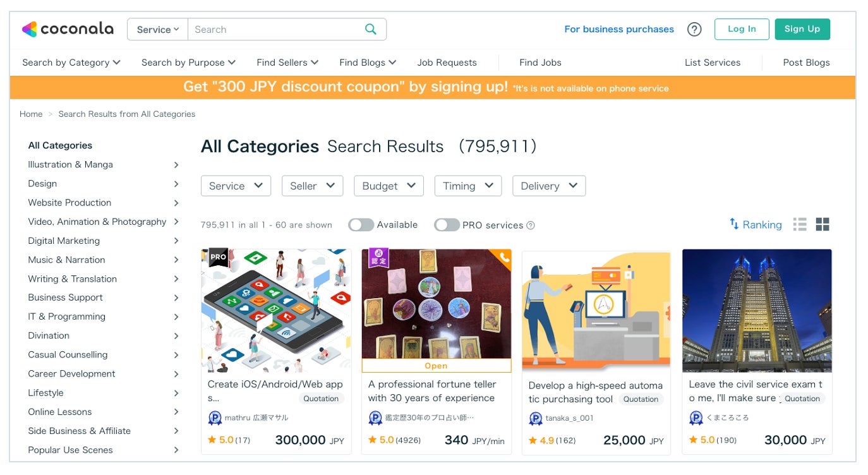
Task: Switch to grid view layout icon
Action: [823, 224]
